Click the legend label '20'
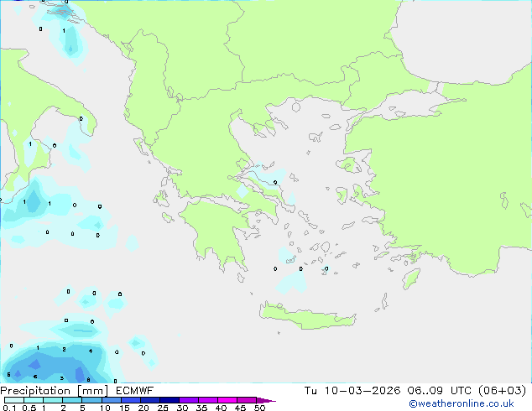The height and width of the screenshot is (411, 532). click(x=143, y=408)
